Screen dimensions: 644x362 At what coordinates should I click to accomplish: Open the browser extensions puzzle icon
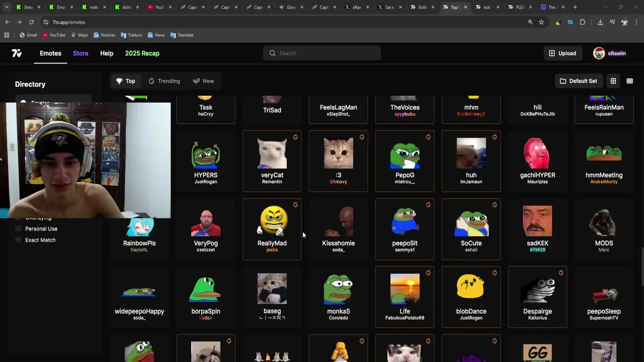point(583,22)
